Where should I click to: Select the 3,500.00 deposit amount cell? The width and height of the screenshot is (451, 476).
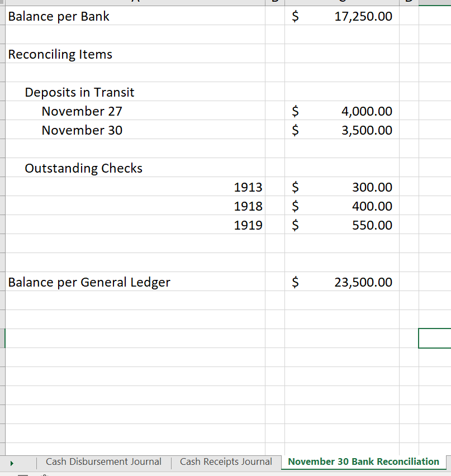342,130
